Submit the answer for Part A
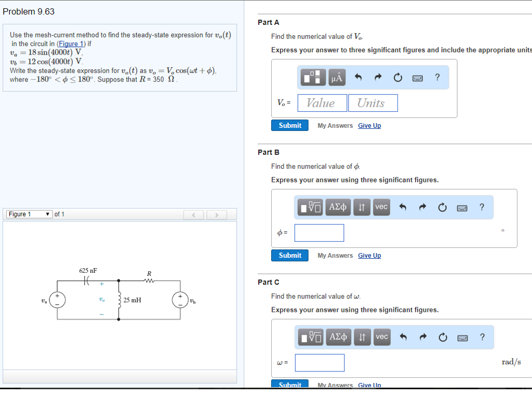The width and height of the screenshot is (532, 397). click(x=289, y=125)
